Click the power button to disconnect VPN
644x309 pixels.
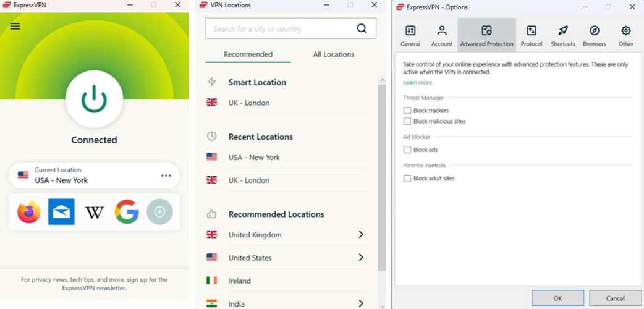coord(94,99)
